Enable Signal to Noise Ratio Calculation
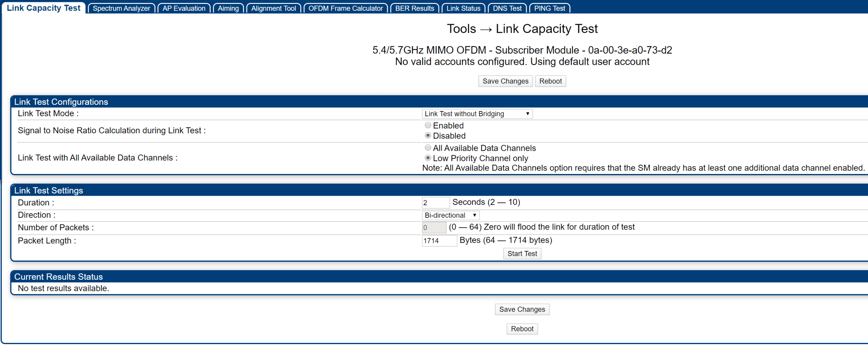Viewport: 868px width, 348px height. click(x=428, y=125)
